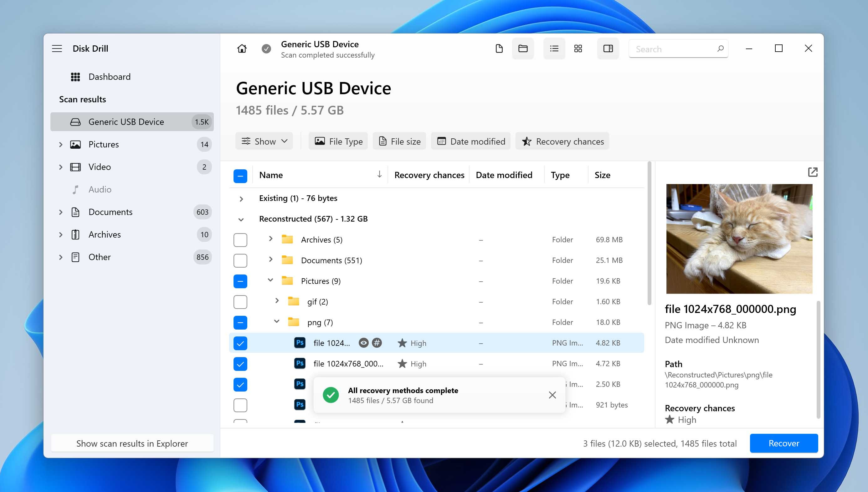Click the gif folder icon
Image resolution: width=868 pixels, height=492 pixels.
(293, 301)
